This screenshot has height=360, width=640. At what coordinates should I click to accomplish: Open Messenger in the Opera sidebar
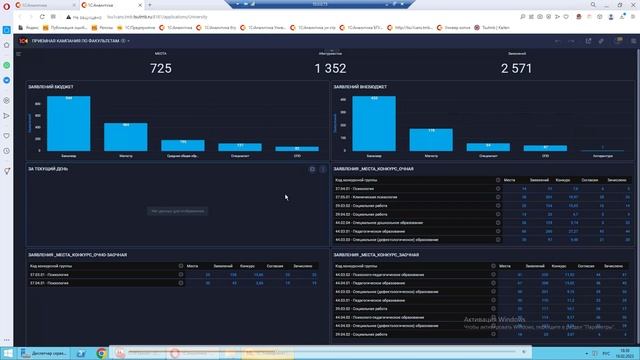point(7,80)
